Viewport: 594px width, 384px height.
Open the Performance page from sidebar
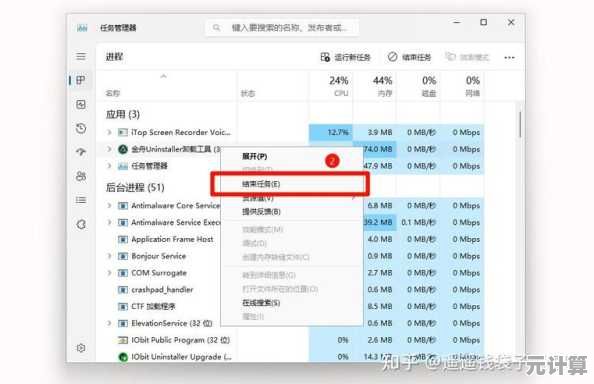[x=81, y=105]
